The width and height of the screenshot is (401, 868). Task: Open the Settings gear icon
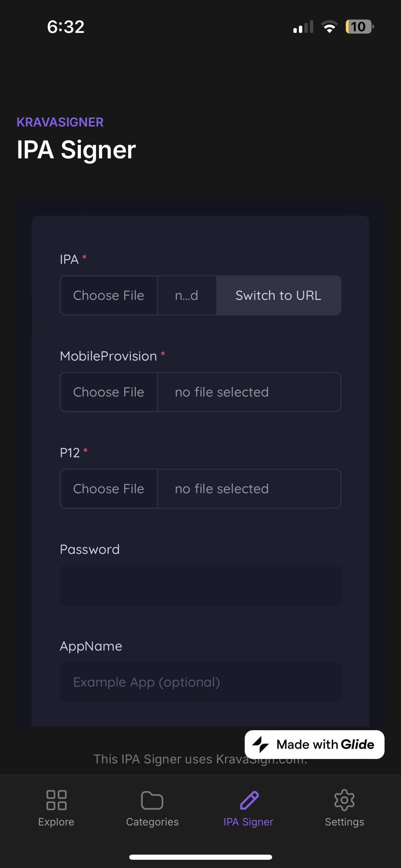tap(344, 800)
